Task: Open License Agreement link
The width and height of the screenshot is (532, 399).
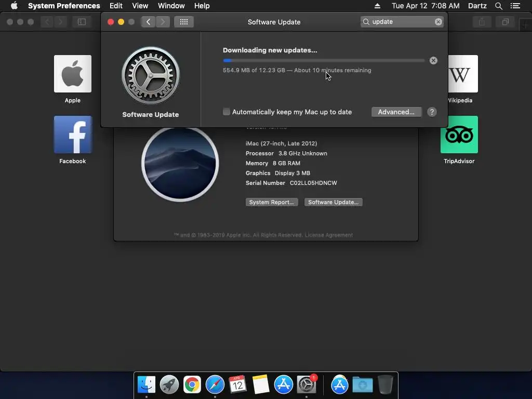Action: point(329,235)
